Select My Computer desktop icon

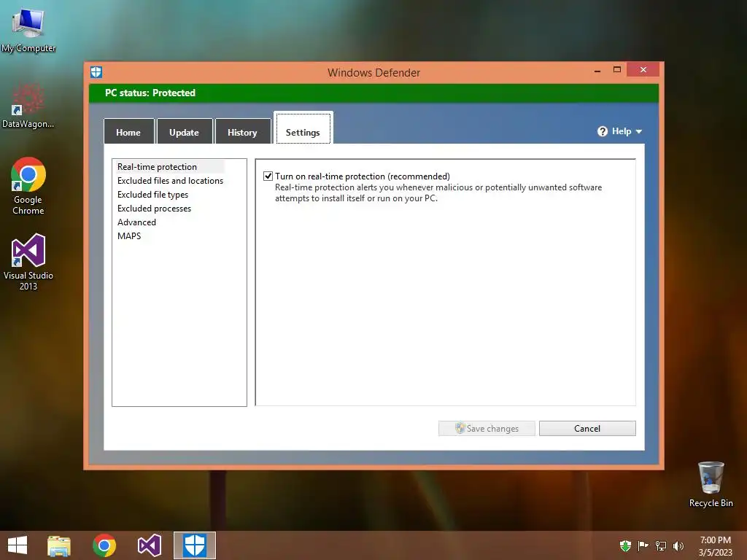point(28,30)
